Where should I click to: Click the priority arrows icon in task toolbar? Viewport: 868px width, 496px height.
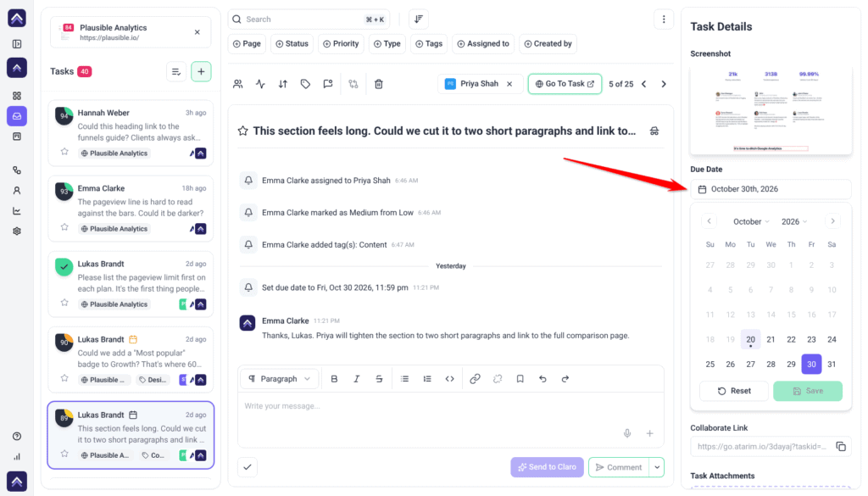point(283,84)
